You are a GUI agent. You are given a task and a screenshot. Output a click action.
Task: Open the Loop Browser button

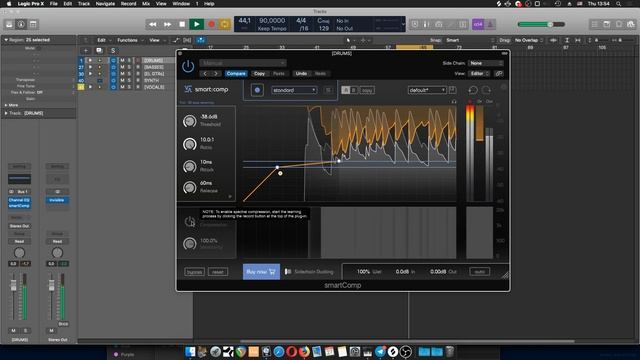[619, 24]
